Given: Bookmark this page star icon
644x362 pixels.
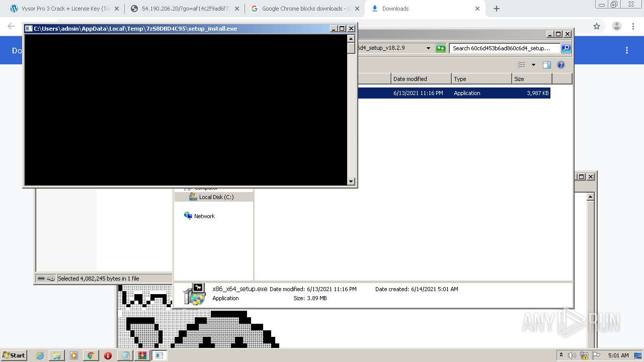Looking at the screenshot, I should tap(597, 26).
